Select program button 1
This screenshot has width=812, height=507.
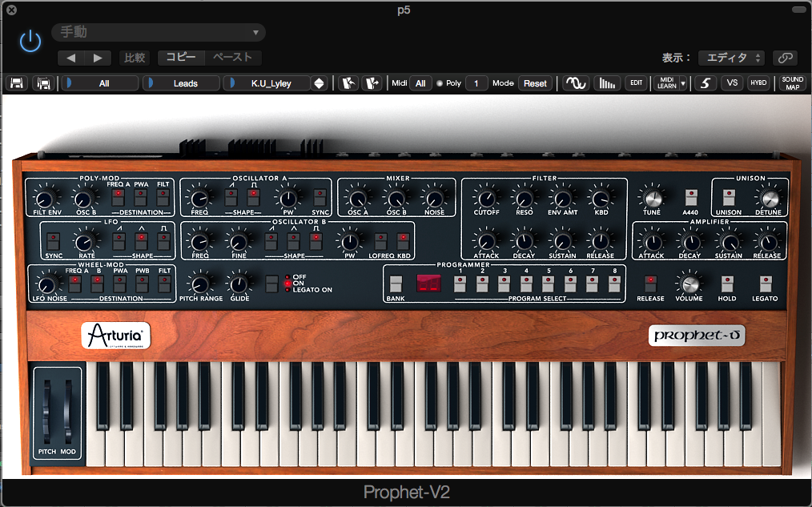(460, 284)
